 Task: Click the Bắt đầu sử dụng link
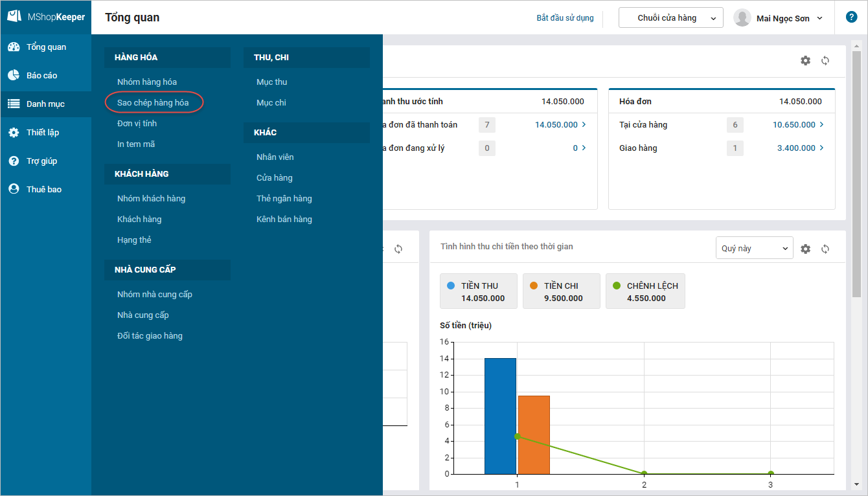[565, 18]
